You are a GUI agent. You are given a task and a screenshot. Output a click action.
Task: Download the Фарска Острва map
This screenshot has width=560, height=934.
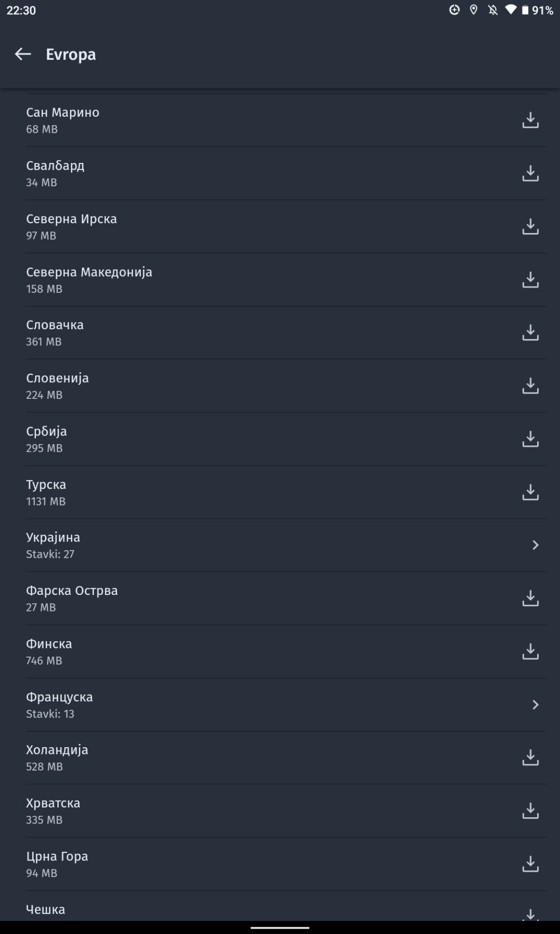point(530,598)
